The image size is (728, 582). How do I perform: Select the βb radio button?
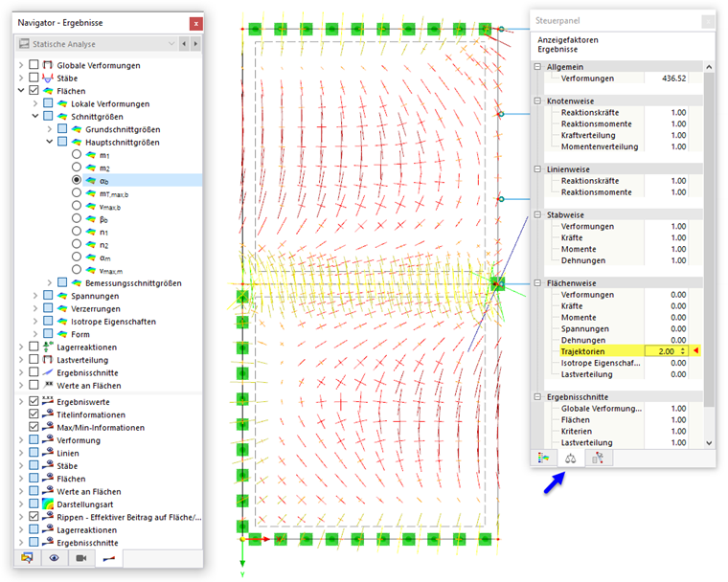coord(77,218)
